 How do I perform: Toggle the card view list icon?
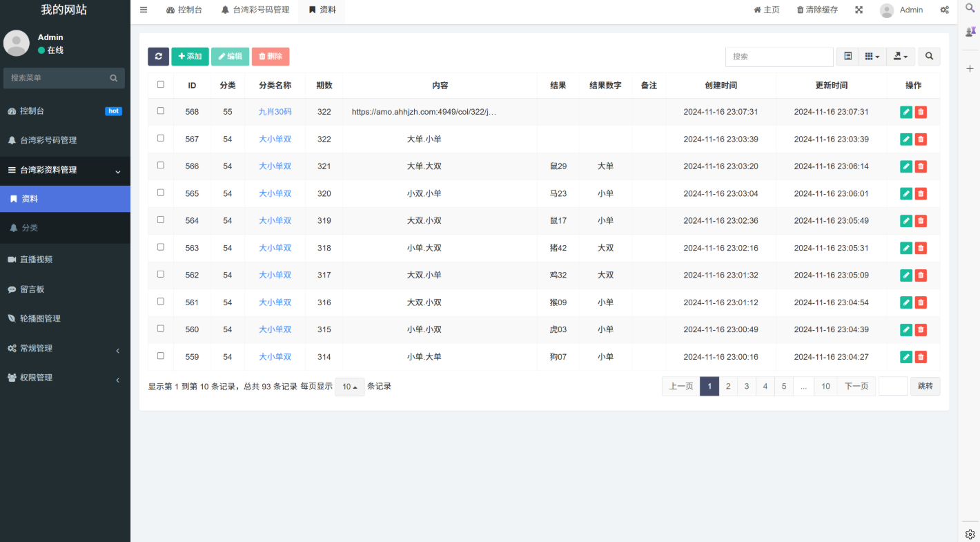point(847,57)
